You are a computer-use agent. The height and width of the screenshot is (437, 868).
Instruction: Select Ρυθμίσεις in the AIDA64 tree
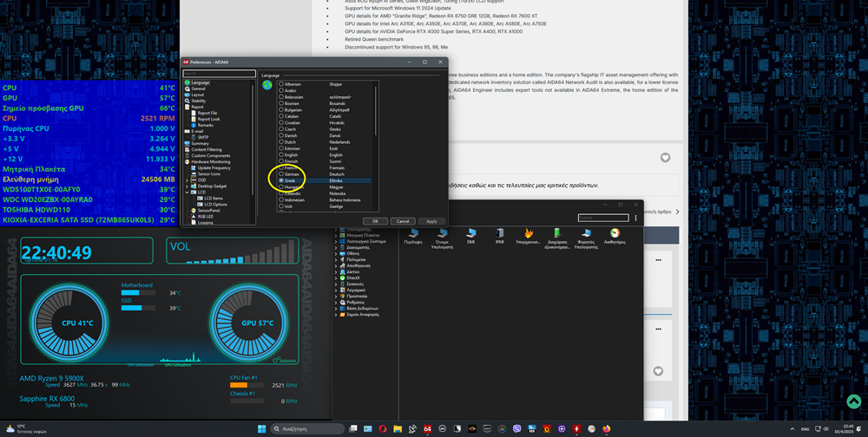(x=352, y=302)
